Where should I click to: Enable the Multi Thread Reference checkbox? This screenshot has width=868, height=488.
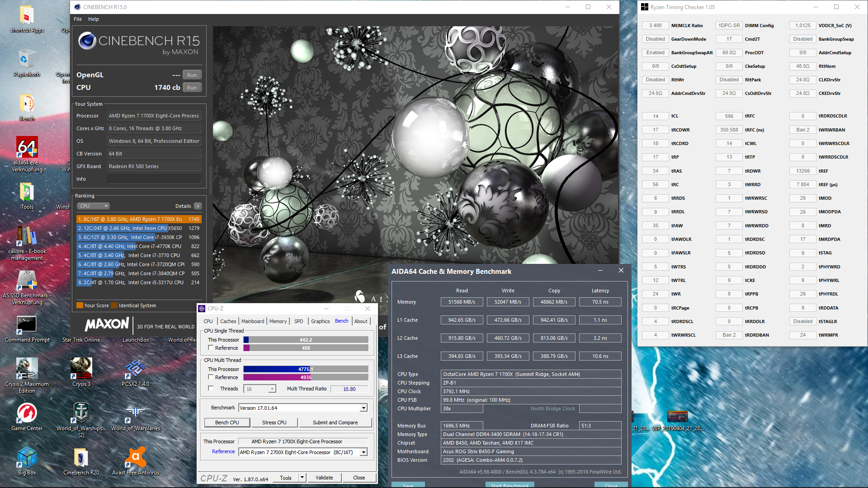[211, 377]
